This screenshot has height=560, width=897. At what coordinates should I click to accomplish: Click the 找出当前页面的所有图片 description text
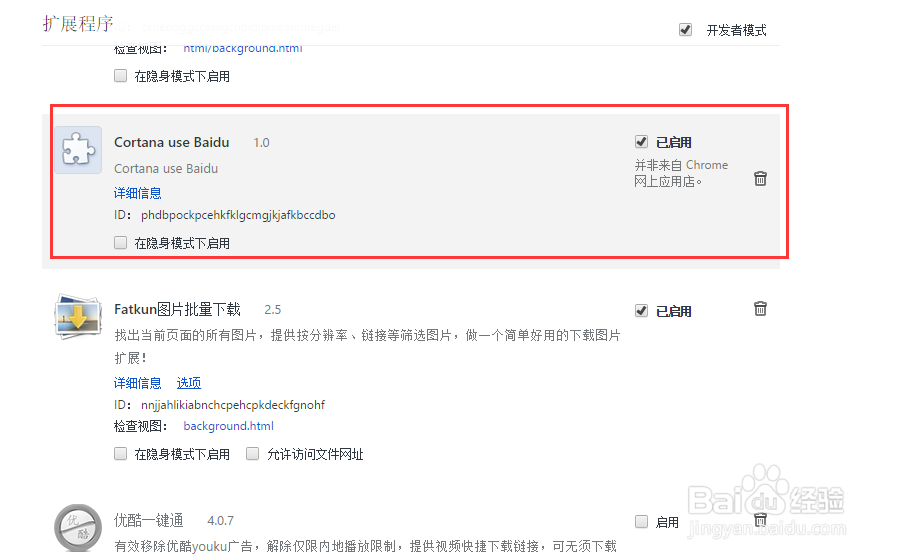point(367,347)
